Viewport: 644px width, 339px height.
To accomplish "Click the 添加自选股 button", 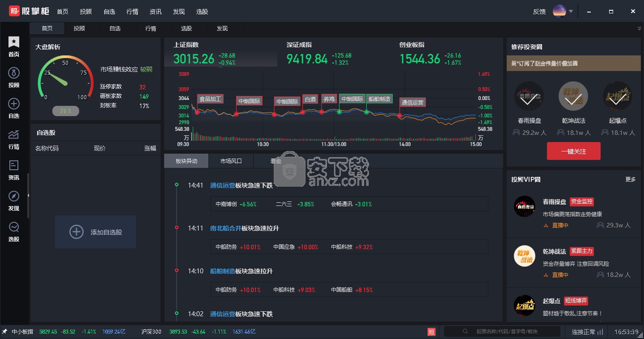I will tap(95, 232).
